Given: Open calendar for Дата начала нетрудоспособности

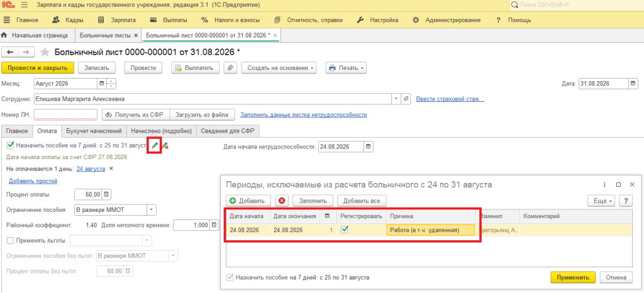Looking at the screenshot, I should coord(369,146).
